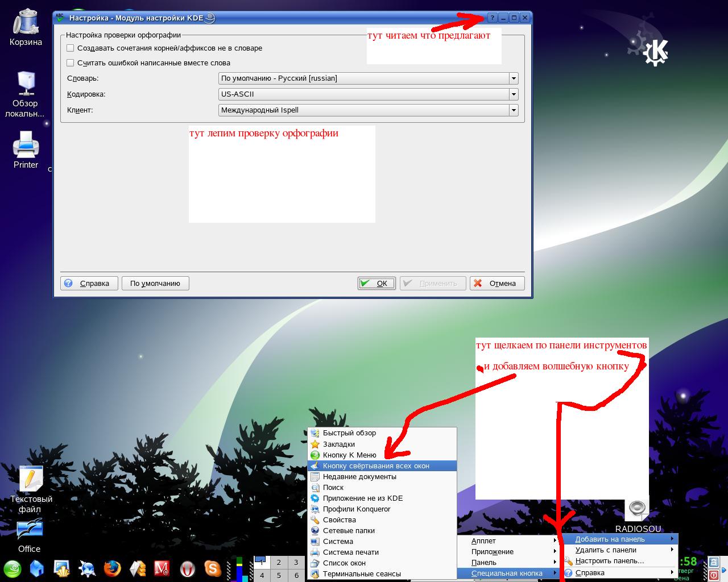Choose Система menu entry

click(382, 542)
